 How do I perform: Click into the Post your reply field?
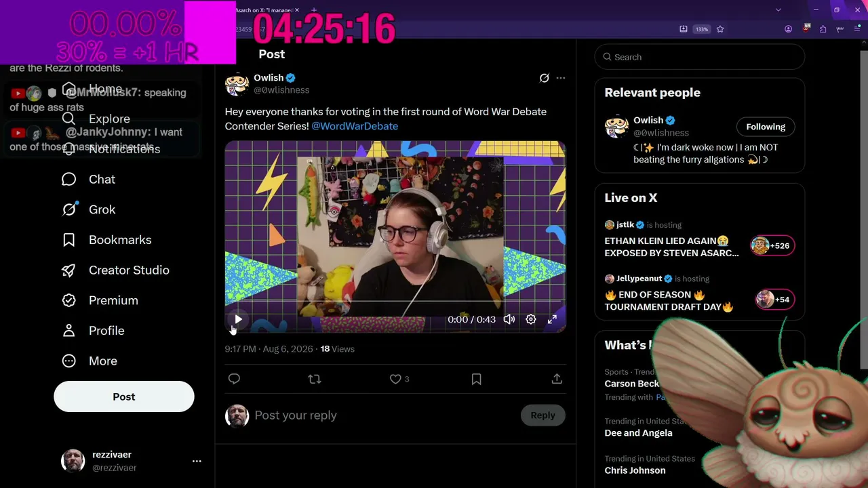383,415
